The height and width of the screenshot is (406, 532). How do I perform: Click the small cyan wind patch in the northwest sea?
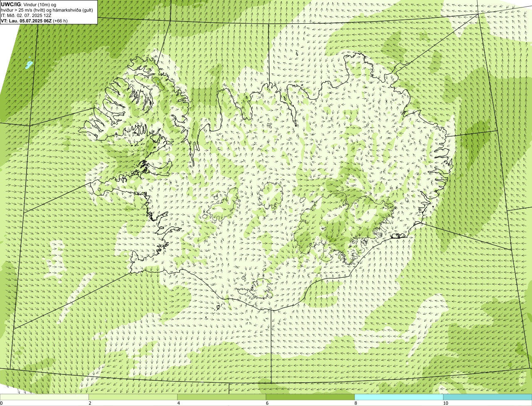coord(29,65)
